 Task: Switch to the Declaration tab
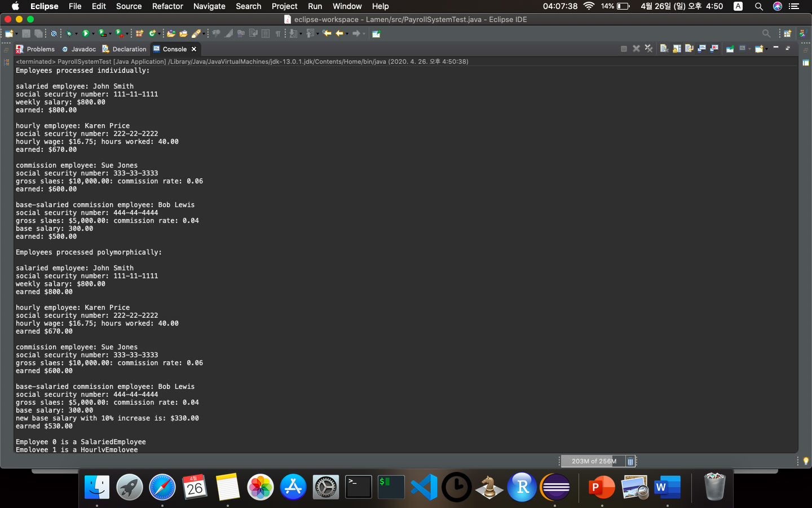pyautogui.click(x=124, y=49)
